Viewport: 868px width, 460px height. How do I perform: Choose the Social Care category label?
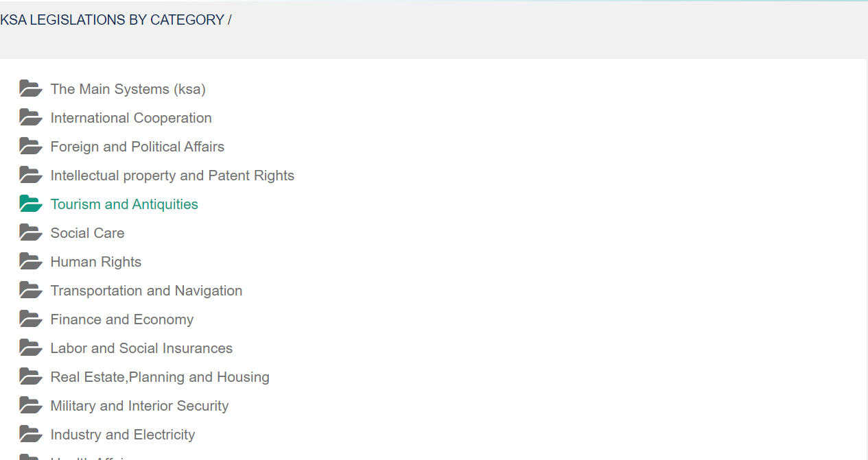(87, 233)
